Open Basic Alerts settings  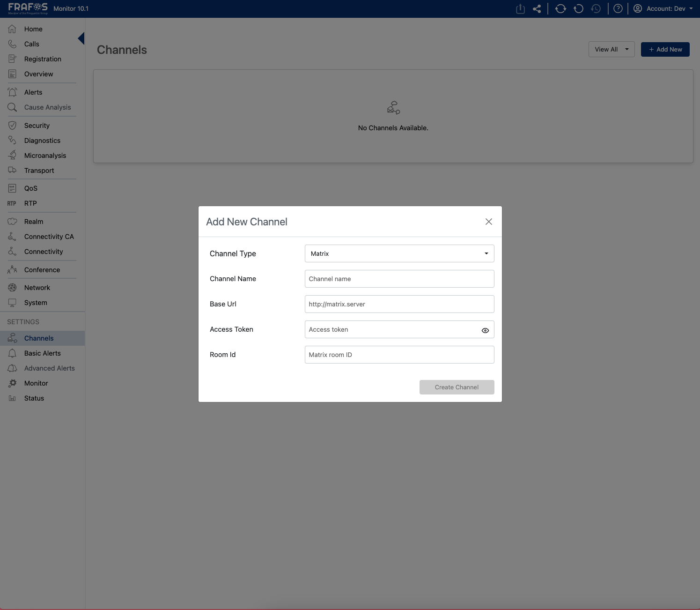click(42, 353)
